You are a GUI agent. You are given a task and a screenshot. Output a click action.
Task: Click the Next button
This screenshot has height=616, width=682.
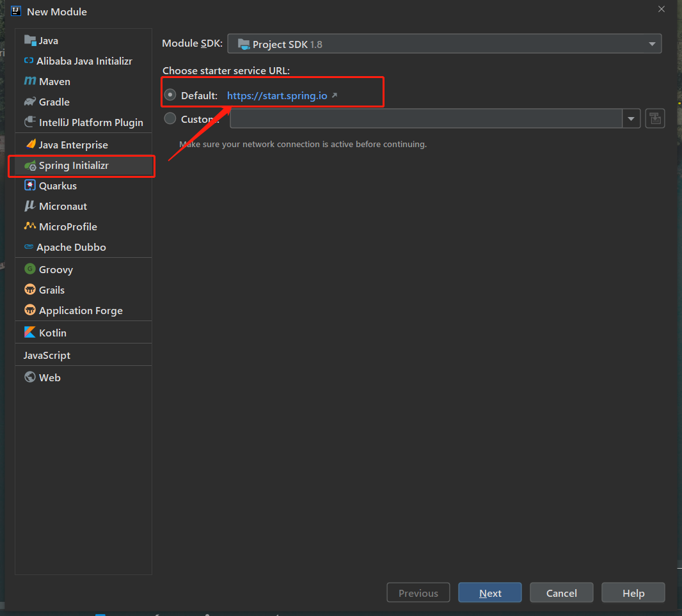(x=490, y=592)
